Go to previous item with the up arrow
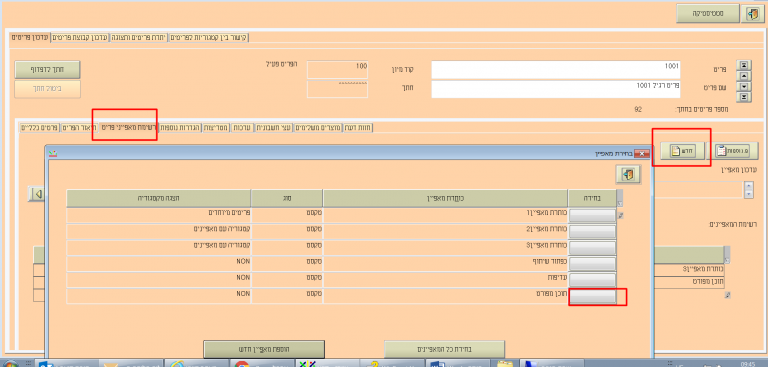Screen dimensions: 768x367 (744, 75)
